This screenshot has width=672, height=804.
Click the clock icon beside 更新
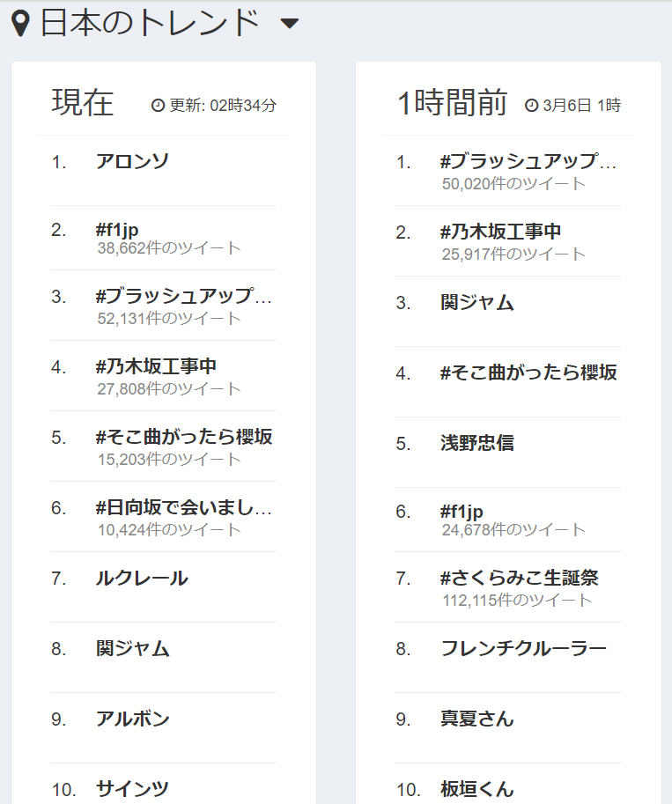(159, 106)
